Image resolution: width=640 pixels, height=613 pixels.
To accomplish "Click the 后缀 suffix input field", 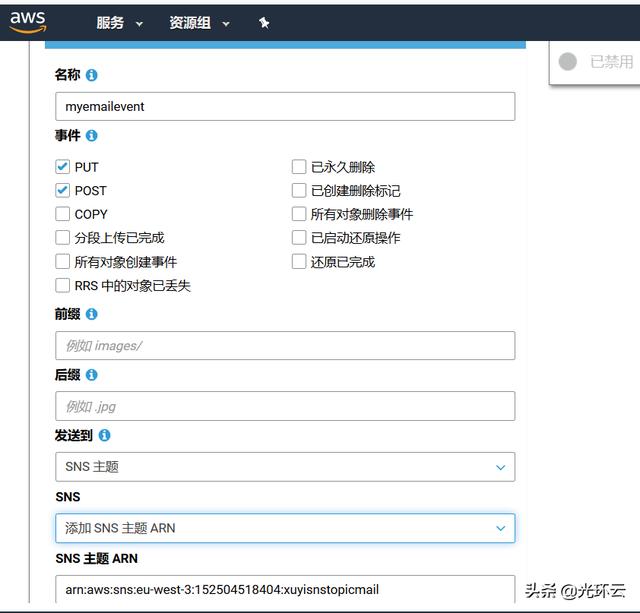I will point(285,406).
